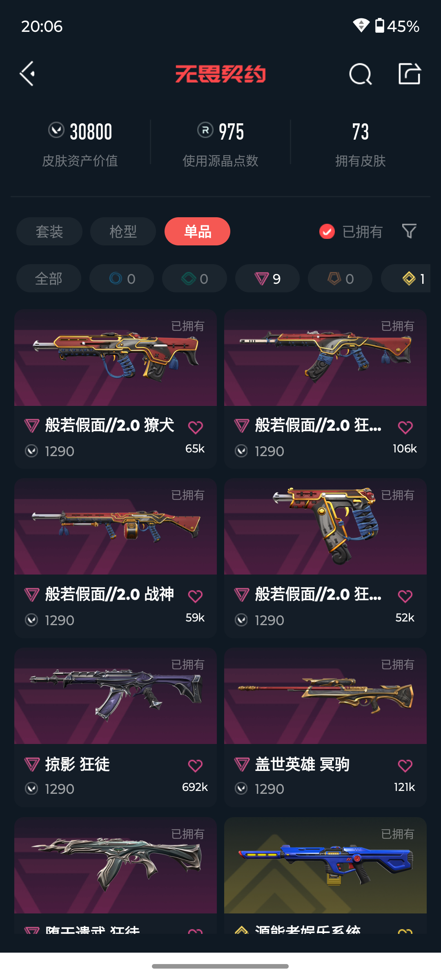Select blue circle tier filter chip
This screenshot has width=441, height=980.
tap(122, 278)
